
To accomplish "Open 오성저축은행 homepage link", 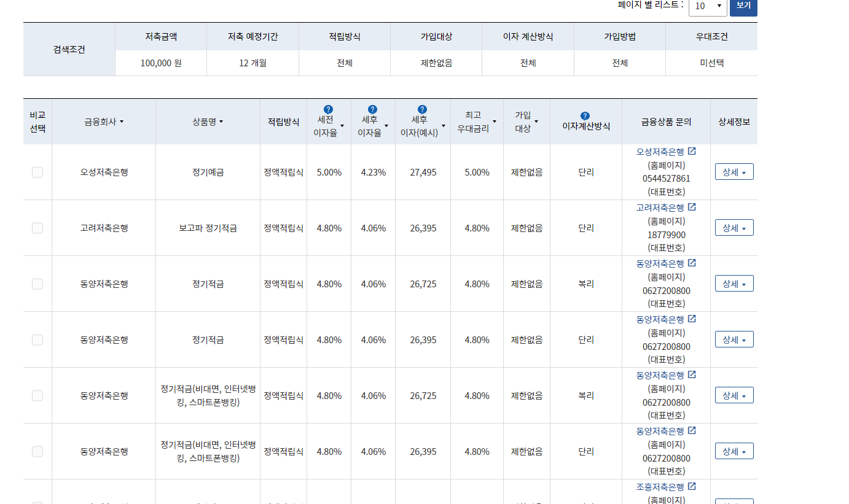I will click(x=660, y=152).
